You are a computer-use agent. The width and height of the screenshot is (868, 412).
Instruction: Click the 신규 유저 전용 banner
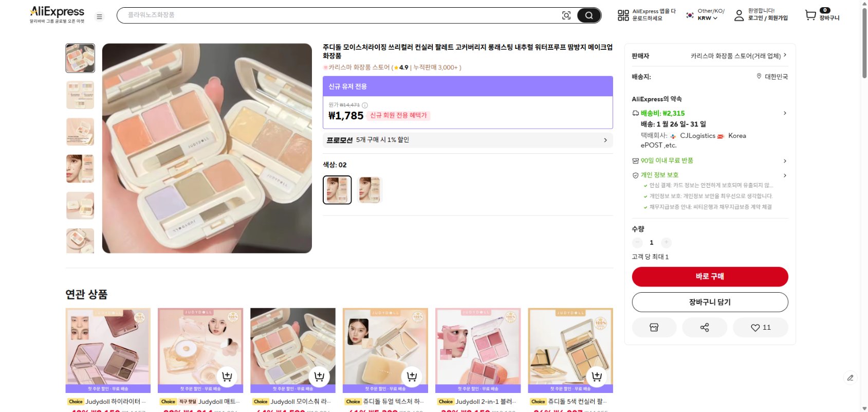click(468, 86)
